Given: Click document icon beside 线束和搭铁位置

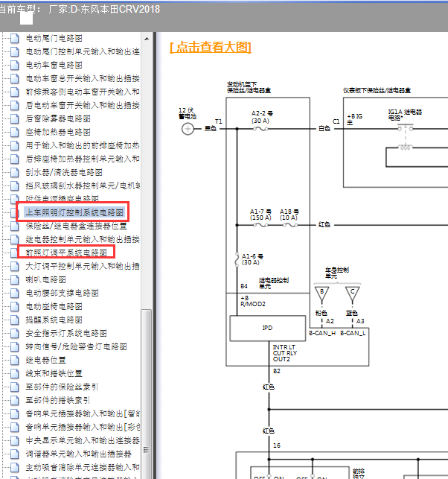Looking at the screenshot, I should (x=14, y=373).
